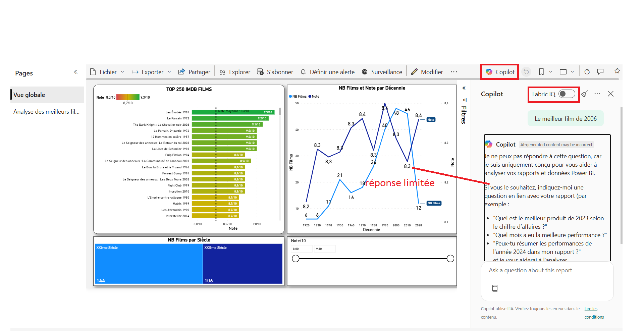Click the Les Évadés 1994 bar
Image resolution: width=644 pixels, height=331 pixels.
pos(233,112)
